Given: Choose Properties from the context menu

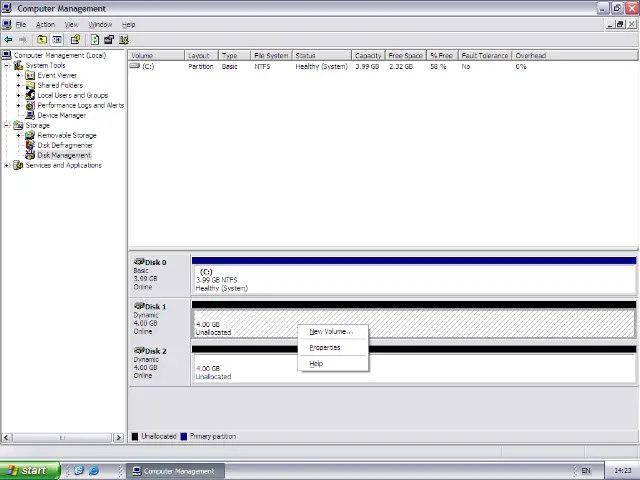Looking at the screenshot, I should 333,348.
